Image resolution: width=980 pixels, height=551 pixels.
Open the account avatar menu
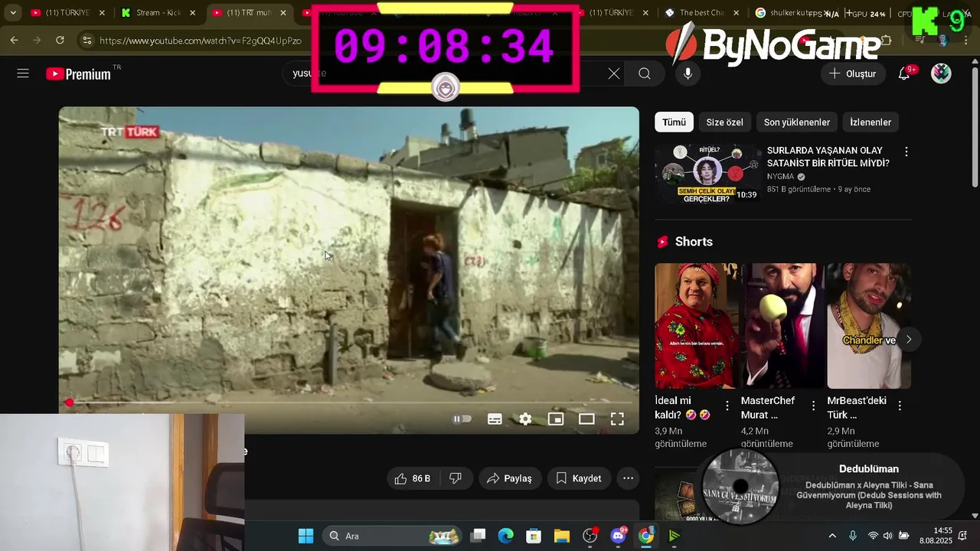(x=941, y=73)
